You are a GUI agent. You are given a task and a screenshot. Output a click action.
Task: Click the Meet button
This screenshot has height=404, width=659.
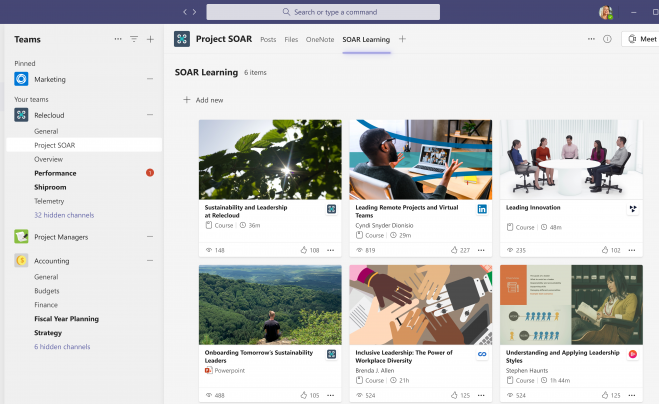pyautogui.click(x=641, y=39)
